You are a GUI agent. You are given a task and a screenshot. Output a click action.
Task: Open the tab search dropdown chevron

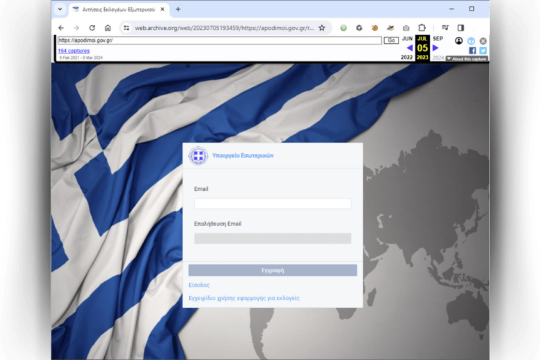click(x=60, y=9)
